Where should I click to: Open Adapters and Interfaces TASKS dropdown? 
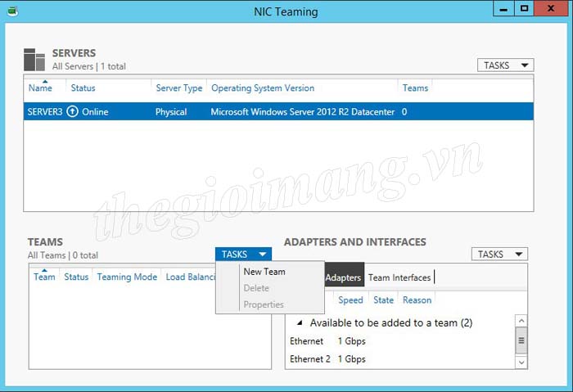pyautogui.click(x=499, y=255)
